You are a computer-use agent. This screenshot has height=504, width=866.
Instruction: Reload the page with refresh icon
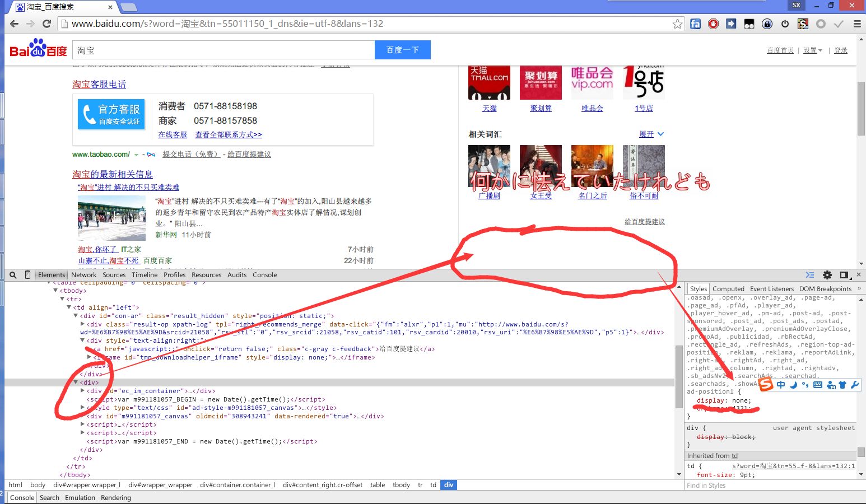(47, 24)
